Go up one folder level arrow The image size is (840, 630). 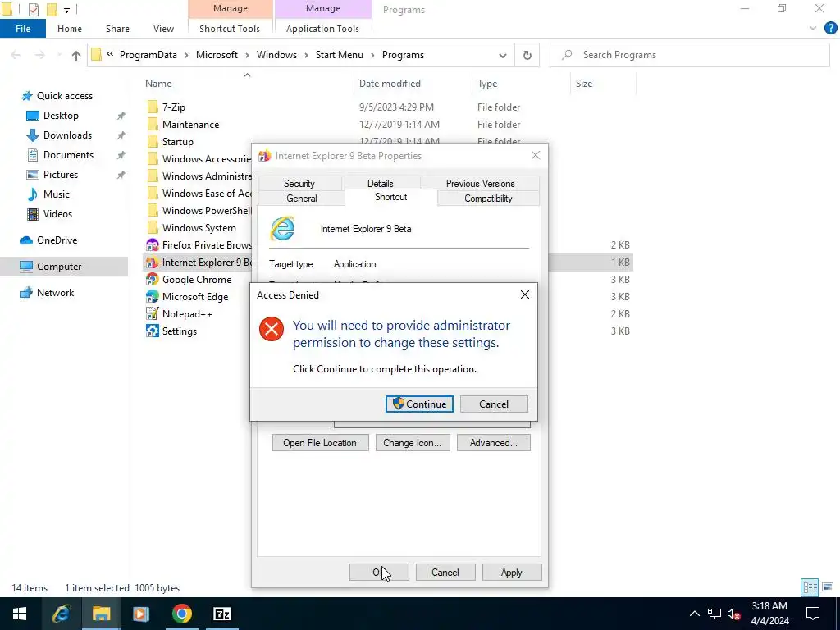76,55
